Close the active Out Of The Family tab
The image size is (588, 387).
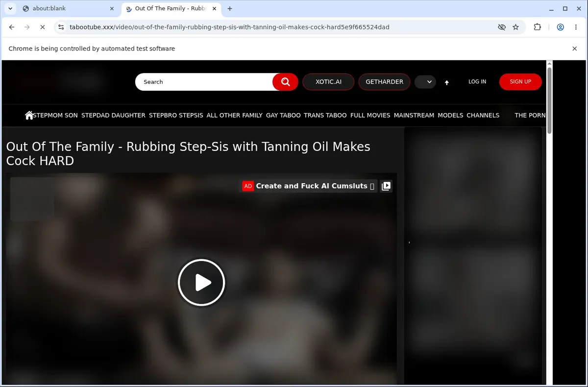pos(214,8)
